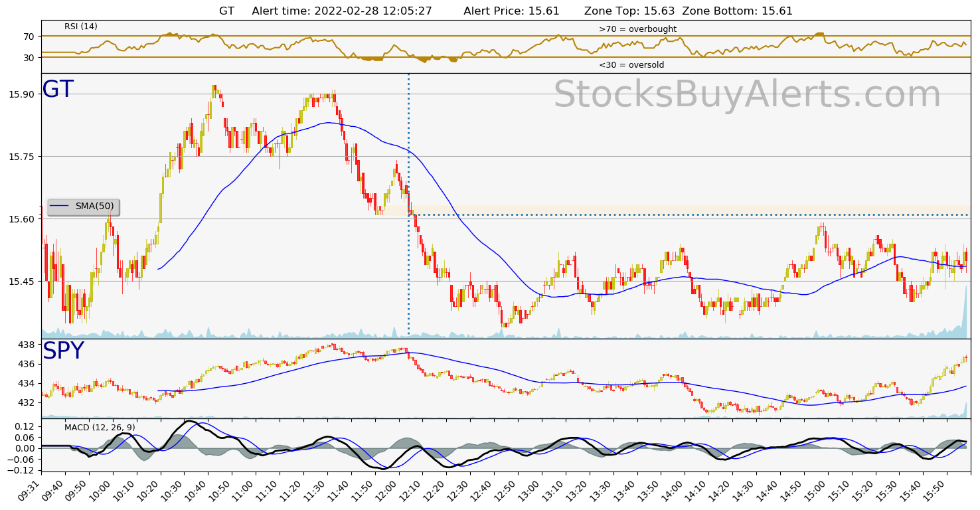Click the SPY ticker label

[x=64, y=351]
